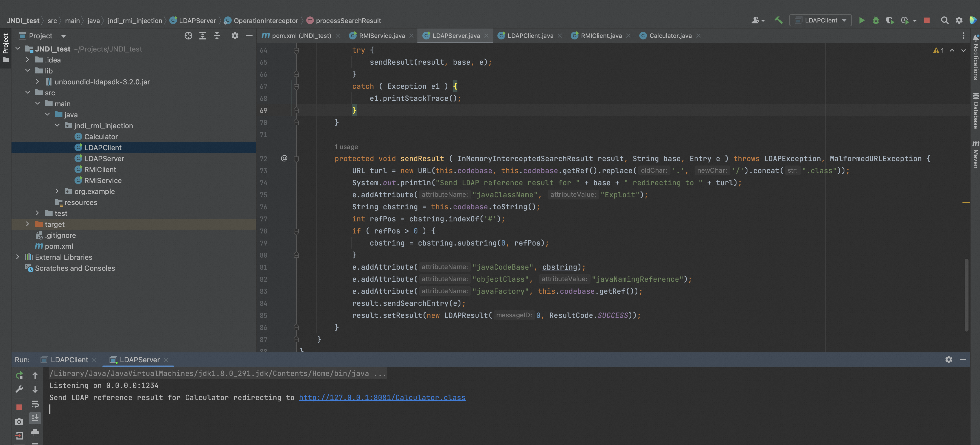
Task: Run with coverage shield icon
Action: click(889, 20)
